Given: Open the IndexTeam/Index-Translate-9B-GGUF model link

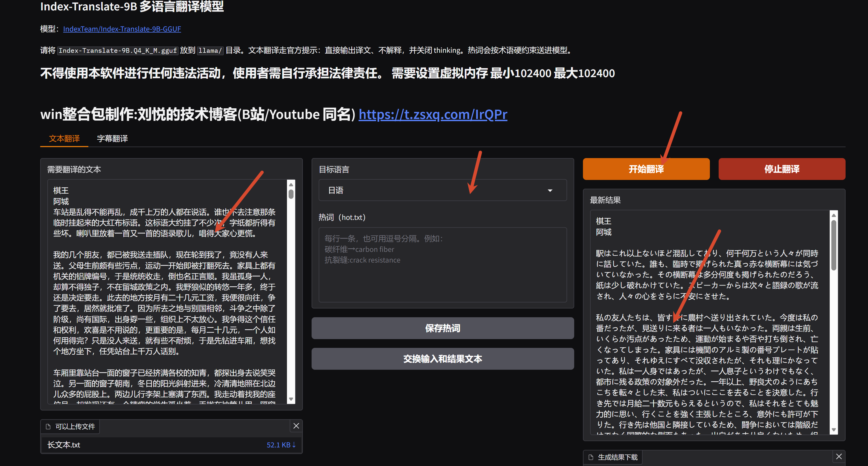Looking at the screenshot, I should pyautogui.click(x=122, y=29).
